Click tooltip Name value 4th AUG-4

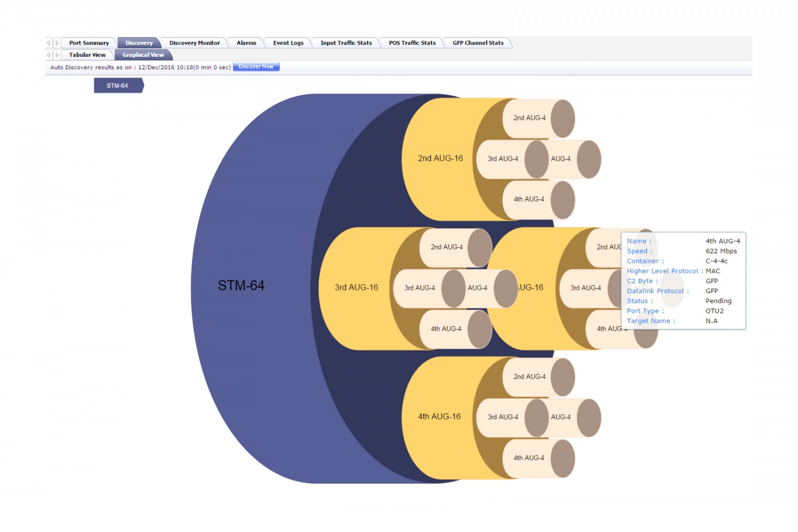[x=722, y=241]
